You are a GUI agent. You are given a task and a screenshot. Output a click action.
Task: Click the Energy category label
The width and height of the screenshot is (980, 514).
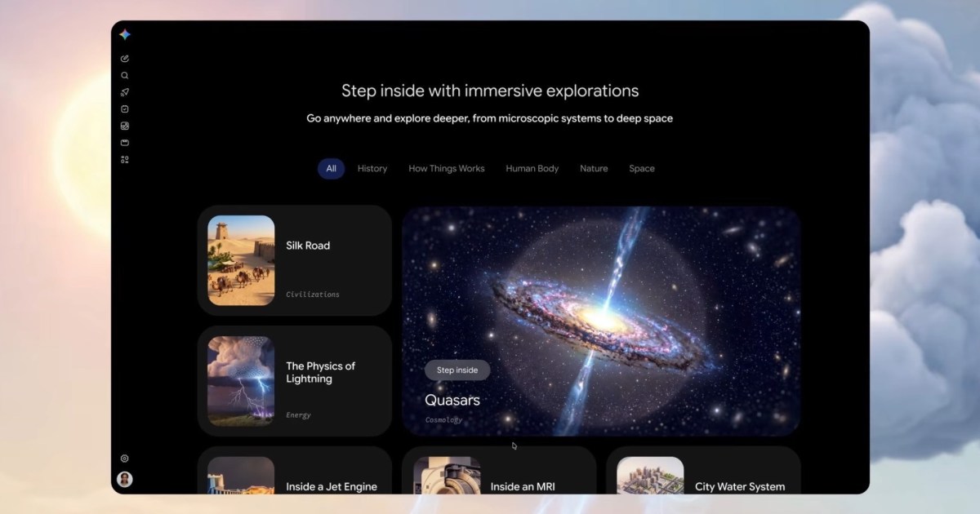pyautogui.click(x=298, y=415)
